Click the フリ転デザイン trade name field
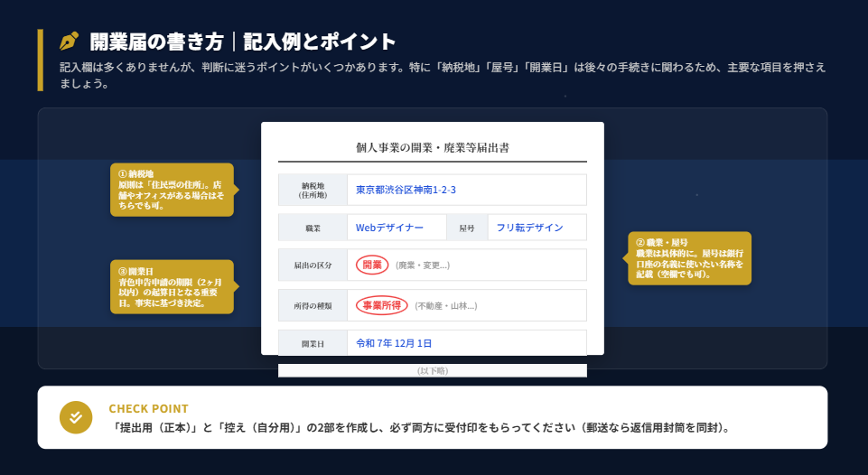Viewport: 868px width, 475px height. 529,228
